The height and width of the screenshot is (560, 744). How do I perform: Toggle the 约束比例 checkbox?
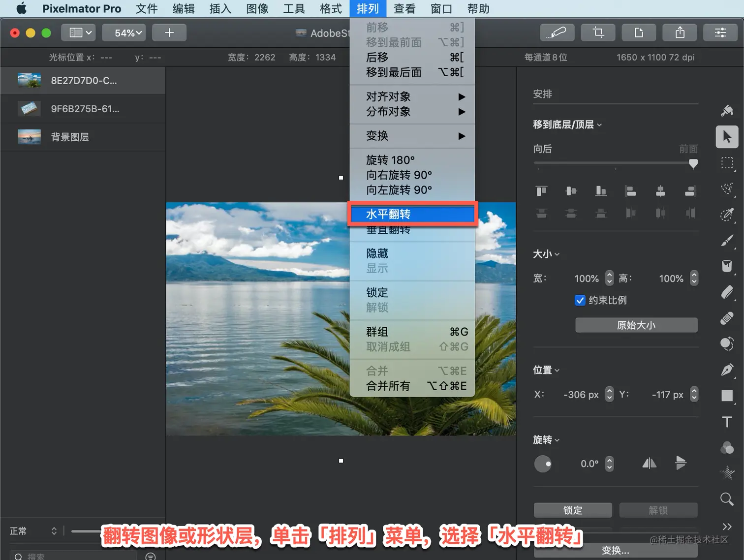pos(580,300)
